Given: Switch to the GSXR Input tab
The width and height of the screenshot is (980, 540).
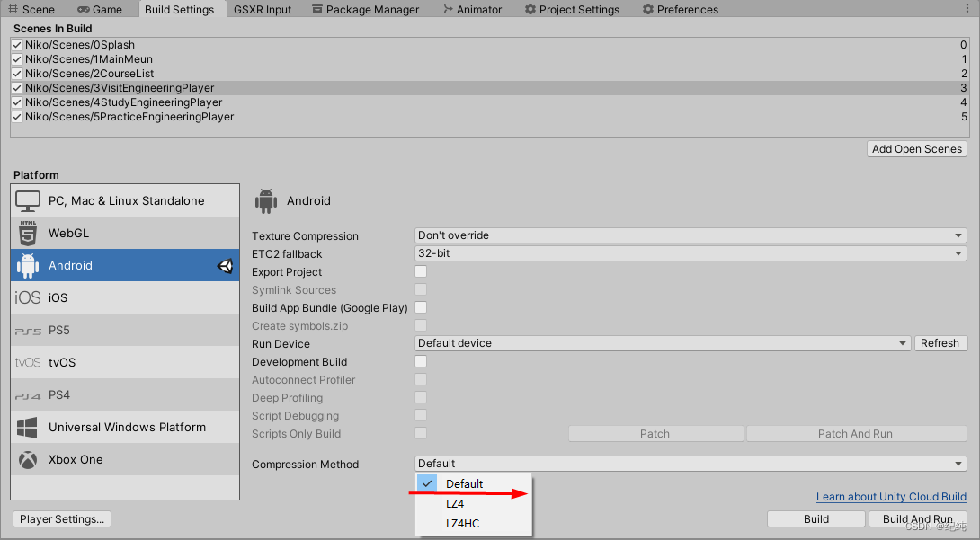Looking at the screenshot, I should (263, 9).
